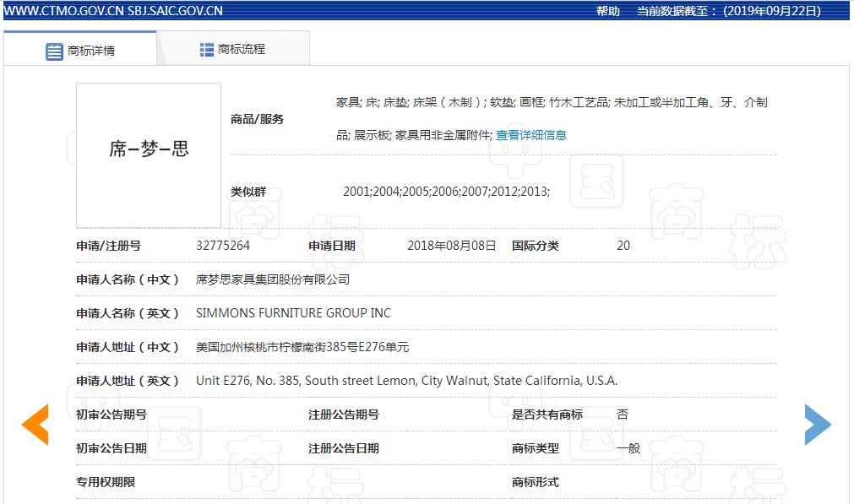Select the English address Unit E276 text
The image size is (854, 504).
(x=407, y=381)
